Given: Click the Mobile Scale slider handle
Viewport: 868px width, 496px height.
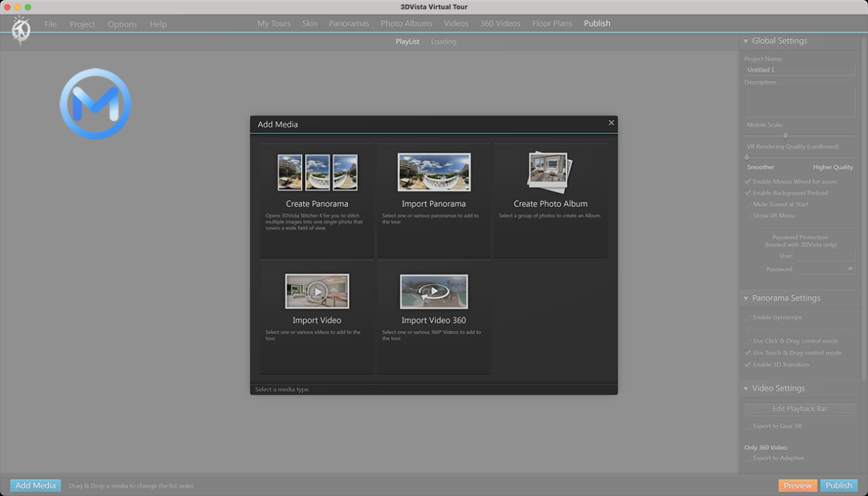Looking at the screenshot, I should (785, 136).
